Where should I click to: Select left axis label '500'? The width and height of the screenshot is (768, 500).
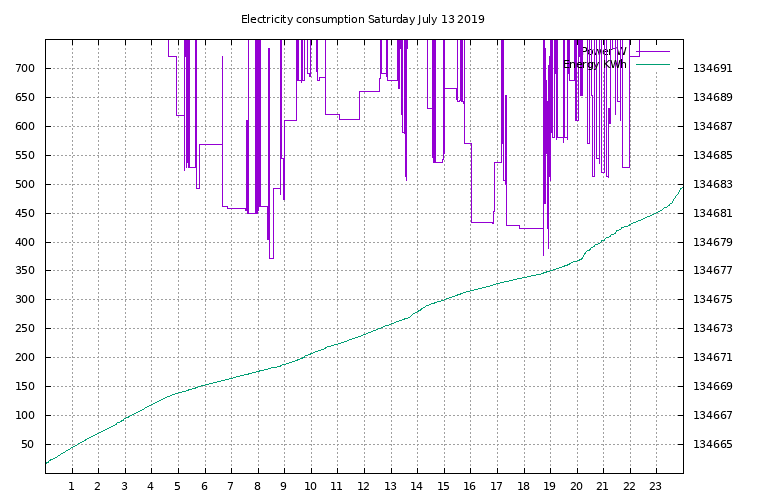[25, 184]
